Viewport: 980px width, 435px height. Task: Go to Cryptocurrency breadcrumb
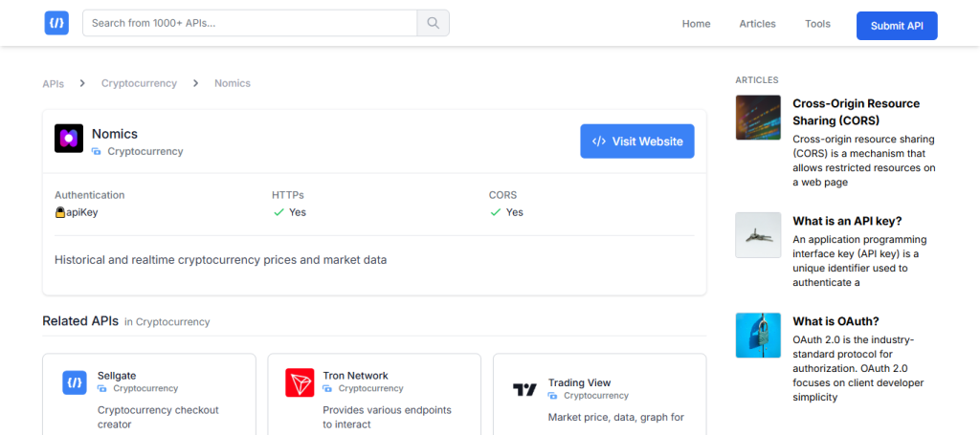click(x=140, y=83)
